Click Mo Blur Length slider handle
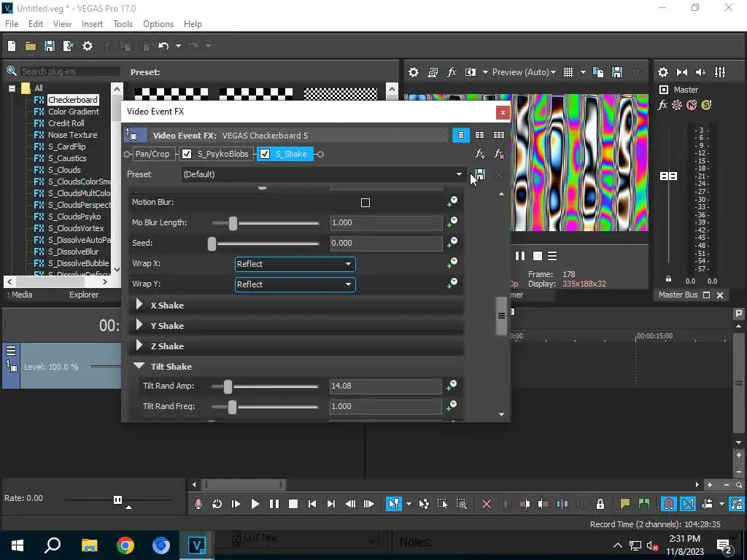Viewport: 747px width, 560px height. coord(233,223)
